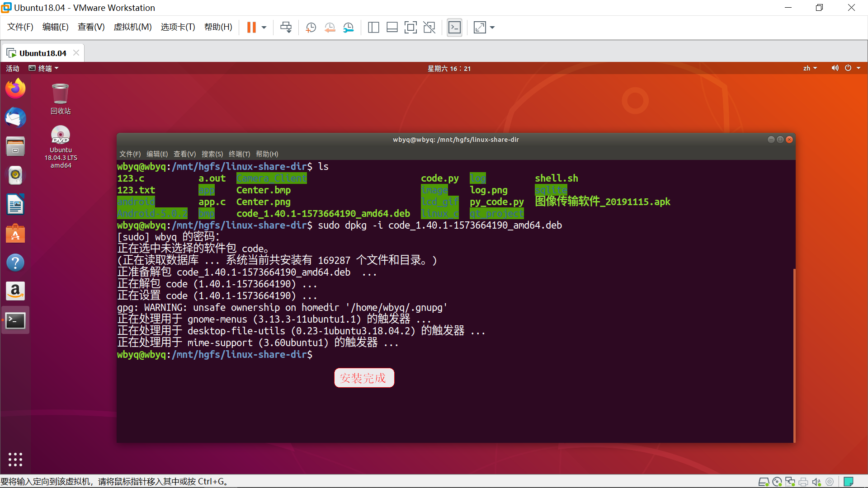
Task: Click the revert to snapshot icon
Action: [330, 28]
